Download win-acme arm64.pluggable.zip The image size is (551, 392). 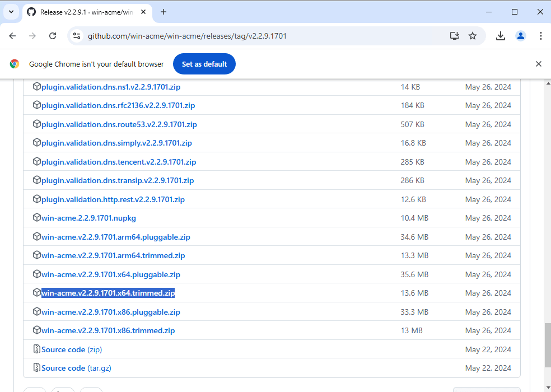[116, 237]
